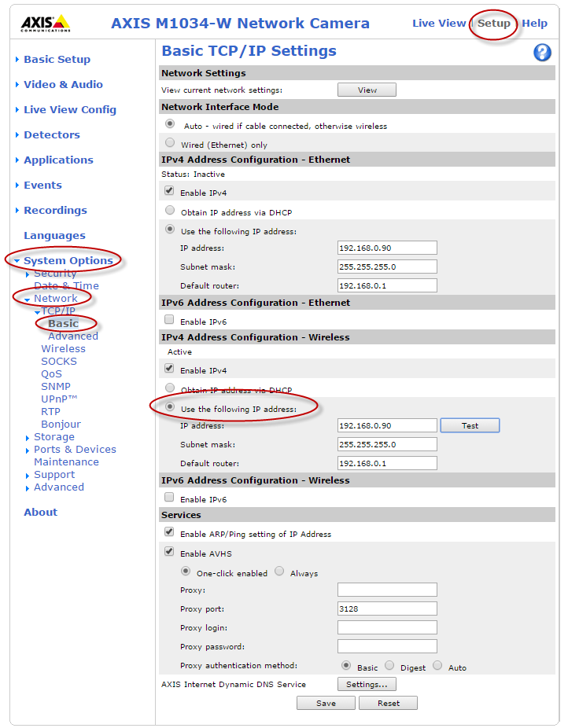Toggle Enable IPv6 under Ethernet configuration
This screenshot has width=568, height=728.
(169, 320)
